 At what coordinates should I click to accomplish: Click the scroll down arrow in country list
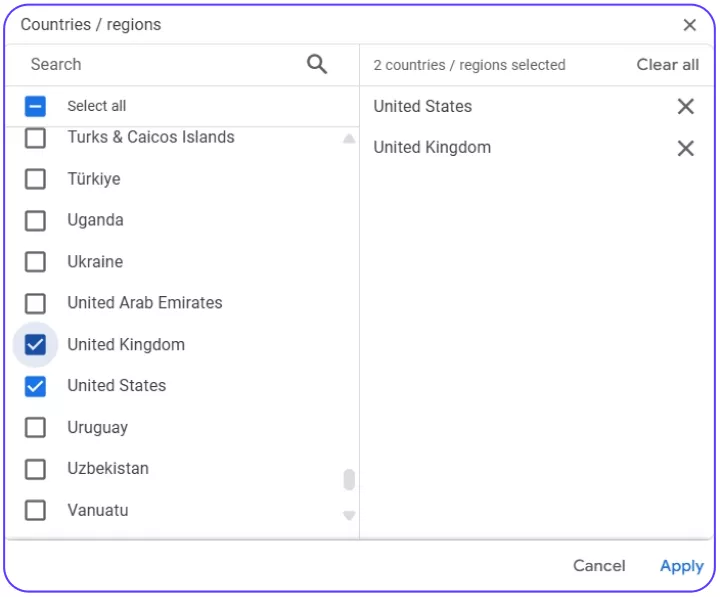coord(349,515)
